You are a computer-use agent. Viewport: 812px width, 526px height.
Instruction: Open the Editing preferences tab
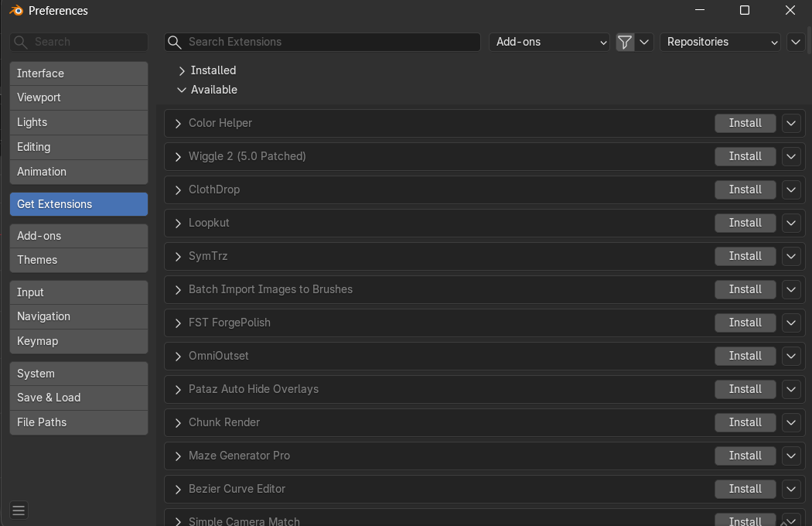(79, 147)
